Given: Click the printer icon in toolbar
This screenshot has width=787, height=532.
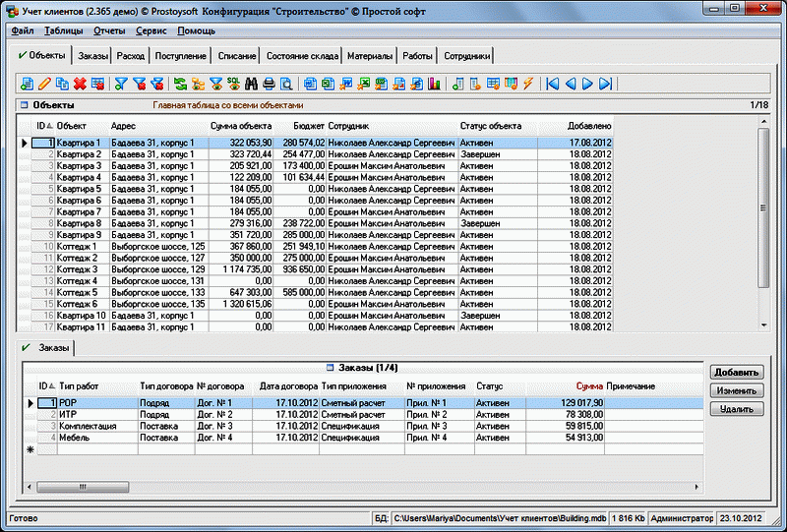Looking at the screenshot, I should [268, 84].
